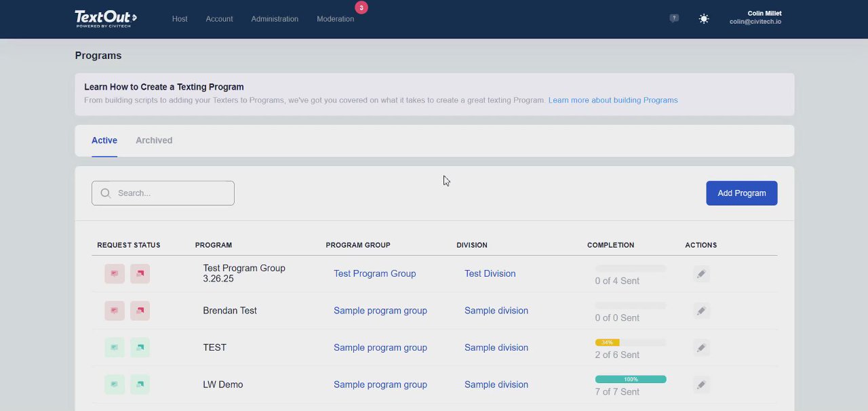Open Colin Millet user profile menu
Viewport: 868px width, 411px height.
pos(755,18)
